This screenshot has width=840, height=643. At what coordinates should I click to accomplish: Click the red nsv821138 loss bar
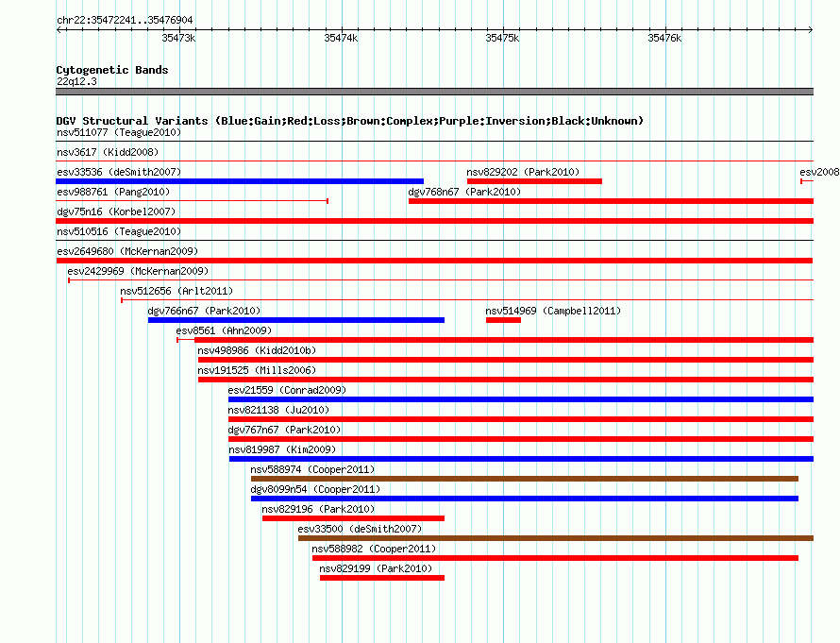click(521, 419)
